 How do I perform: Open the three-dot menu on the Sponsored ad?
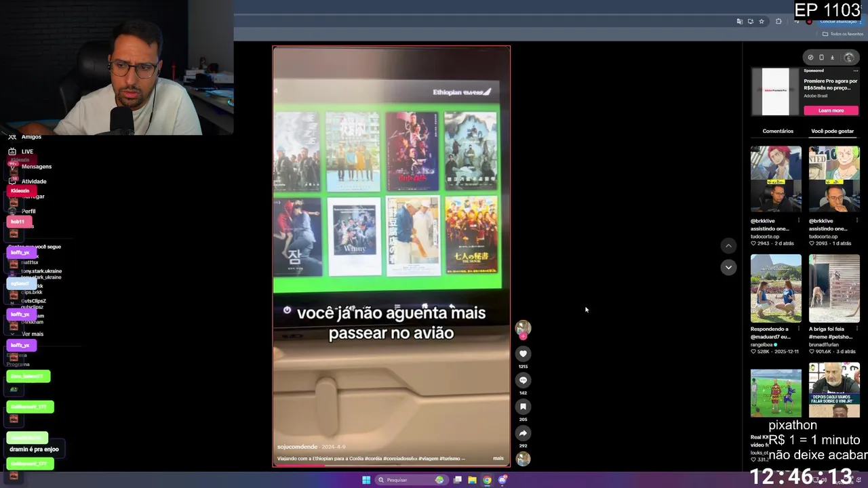[x=856, y=70]
